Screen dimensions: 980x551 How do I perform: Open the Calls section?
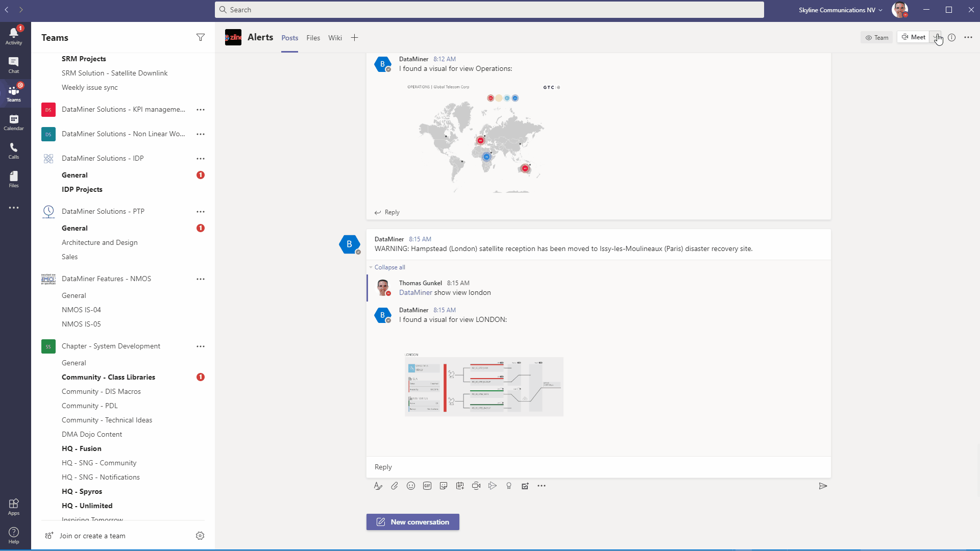point(14,150)
